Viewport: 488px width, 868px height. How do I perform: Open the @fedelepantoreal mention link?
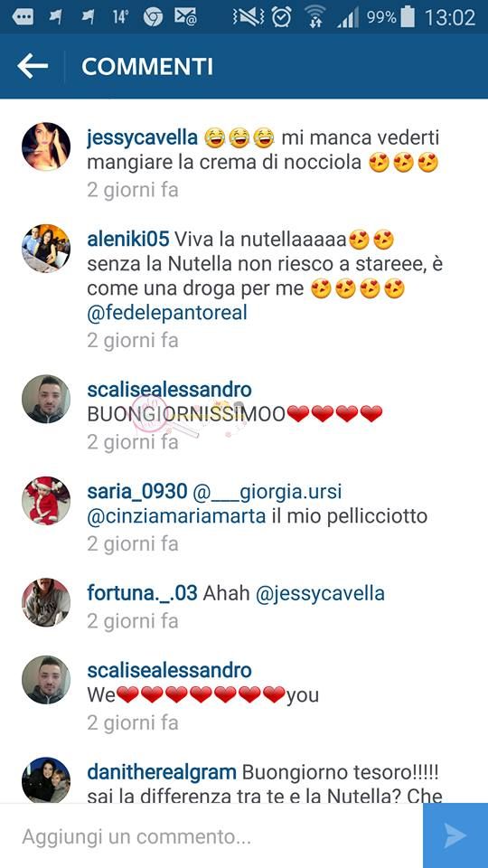click(x=167, y=314)
